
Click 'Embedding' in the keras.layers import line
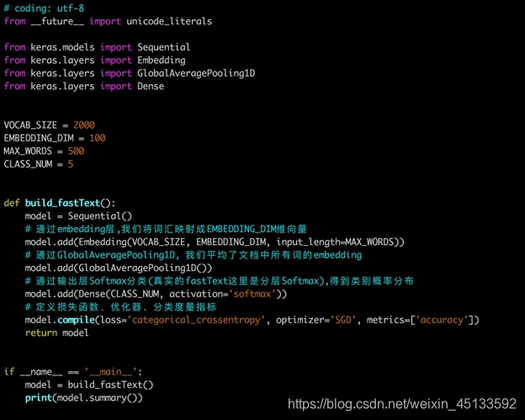point(162,61)
